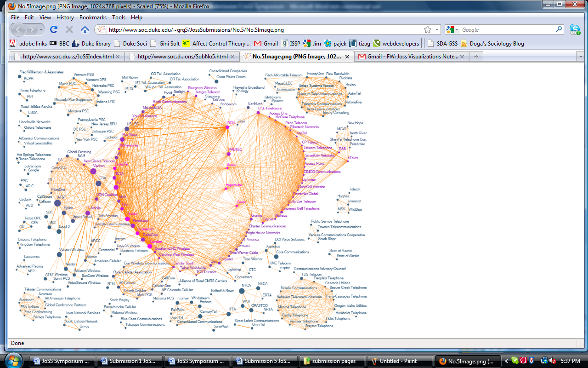Switch to the Gmail FW: Joss Visualizations tab

click(412, 57)
